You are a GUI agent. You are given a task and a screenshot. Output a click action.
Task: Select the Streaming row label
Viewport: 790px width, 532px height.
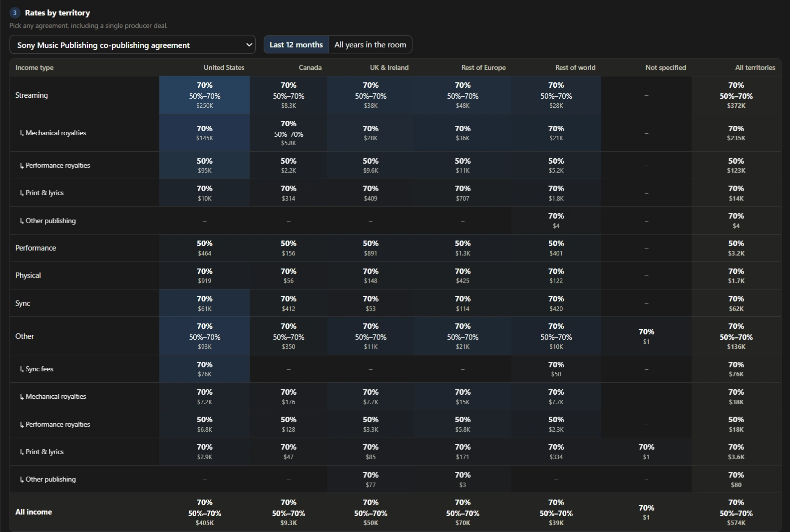(x=31, y=95)
